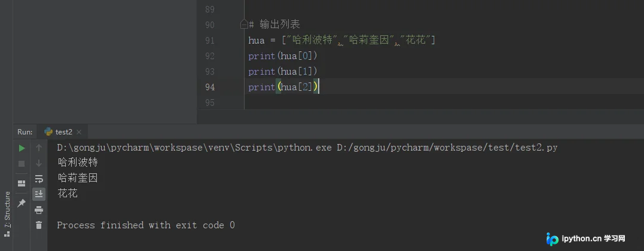Screen dimensions: 644x251
Task: Click line number 91 in the gutter
Action: (x=209, y=40)
